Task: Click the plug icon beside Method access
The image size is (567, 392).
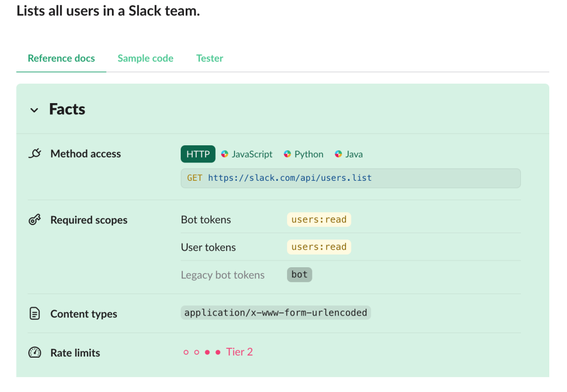Action: point(34,154)
